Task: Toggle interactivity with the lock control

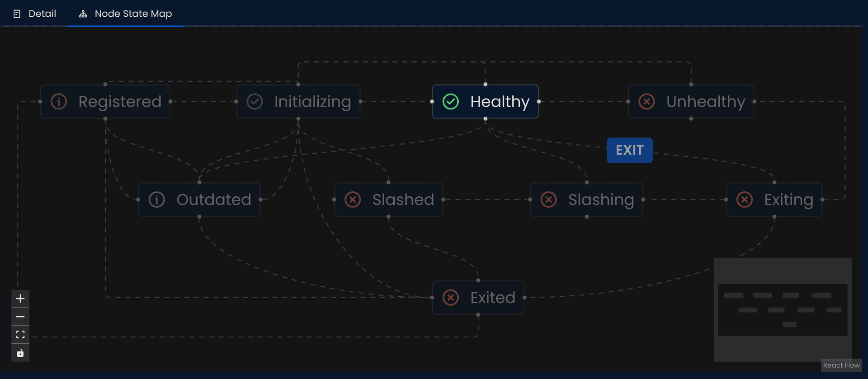Action: (x=20, y=352)
